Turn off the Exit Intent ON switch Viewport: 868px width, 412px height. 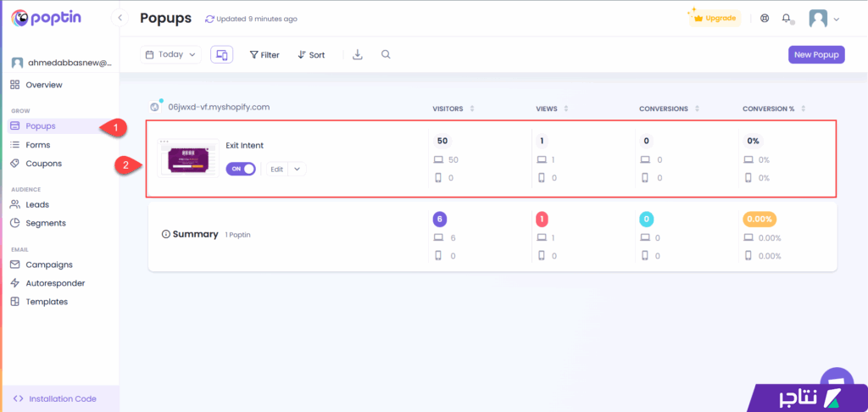[x=241, y=169]
